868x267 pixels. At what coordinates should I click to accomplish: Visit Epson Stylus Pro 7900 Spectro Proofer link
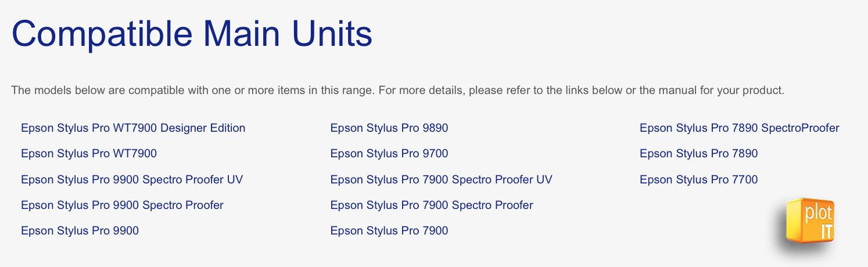tap(432, 205)
